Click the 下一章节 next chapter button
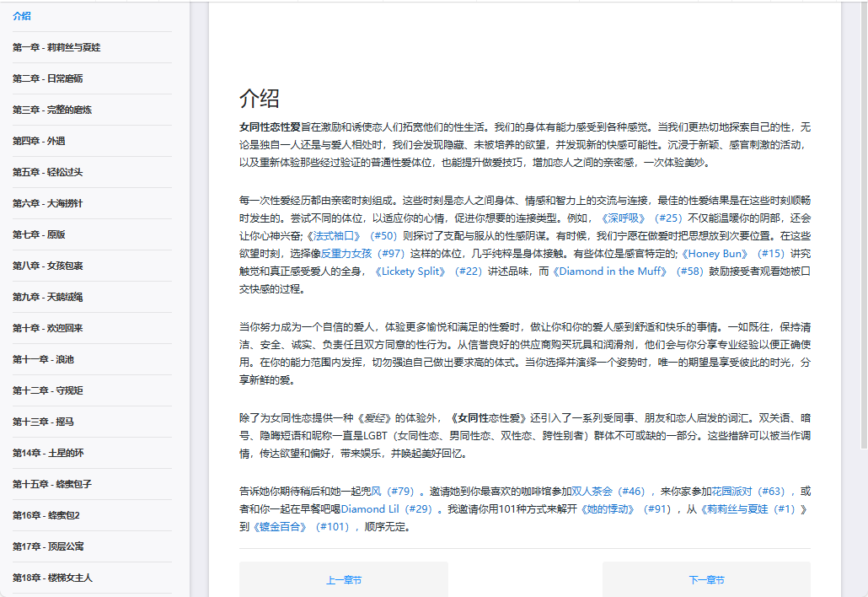The image size is (868, 597). pyautogui.click(x=706, y=580)
